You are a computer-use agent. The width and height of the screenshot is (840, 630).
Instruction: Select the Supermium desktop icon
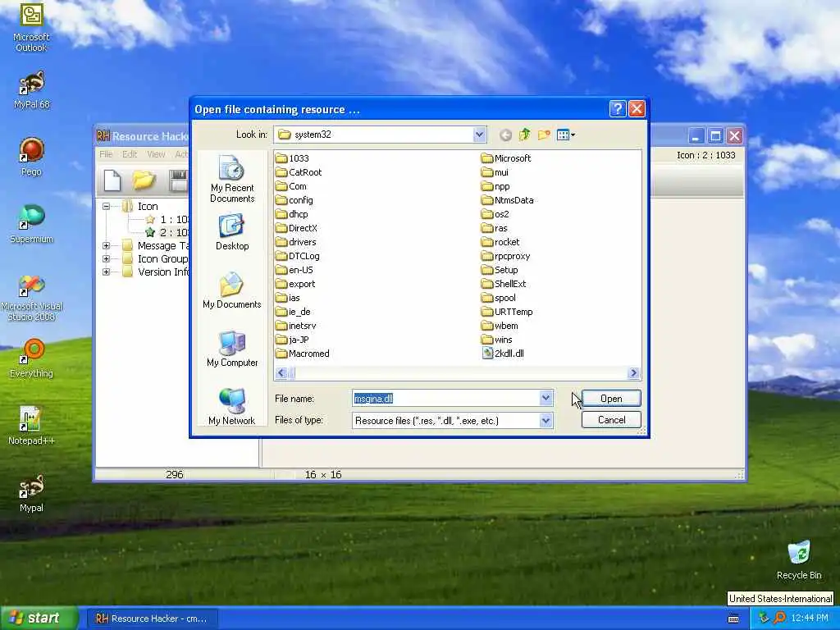[x=31, y=224]
